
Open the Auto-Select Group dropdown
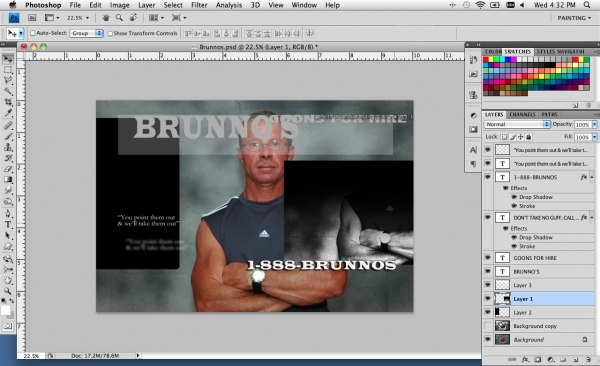click(86, 33)
